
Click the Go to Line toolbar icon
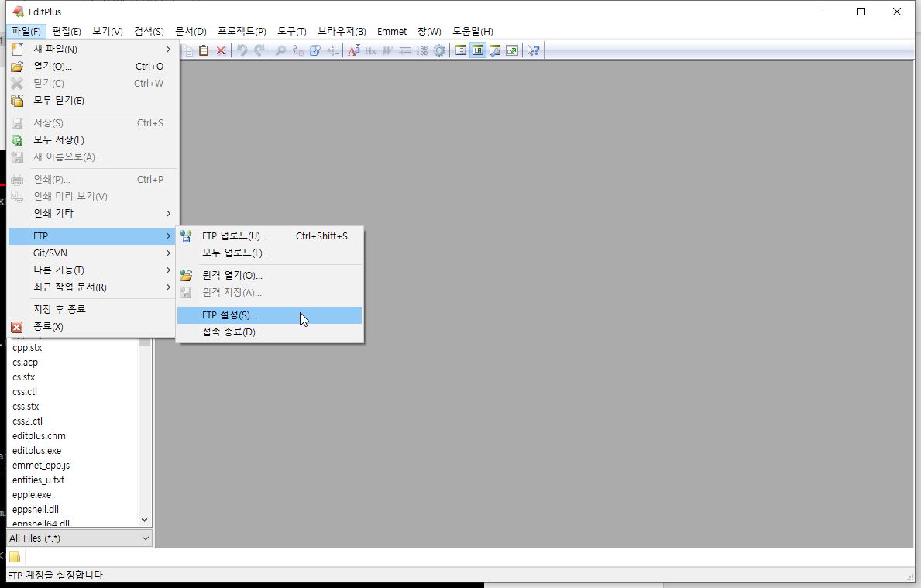[x=332, y=50]
